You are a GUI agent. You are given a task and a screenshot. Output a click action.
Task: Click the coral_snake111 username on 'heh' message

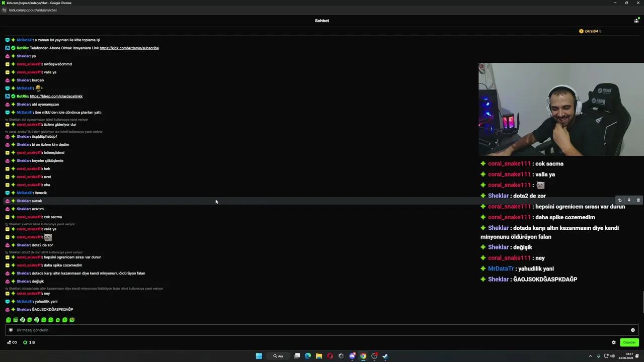click(29, 169)
